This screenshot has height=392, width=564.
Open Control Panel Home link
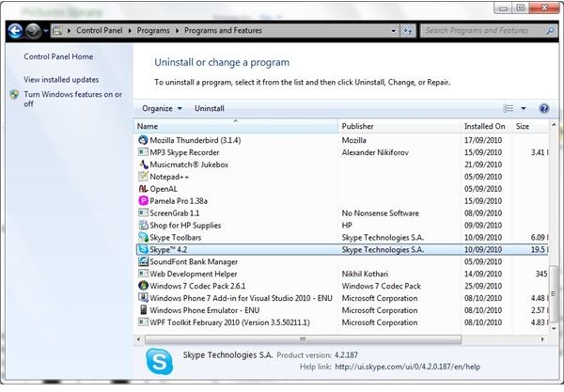58,56
